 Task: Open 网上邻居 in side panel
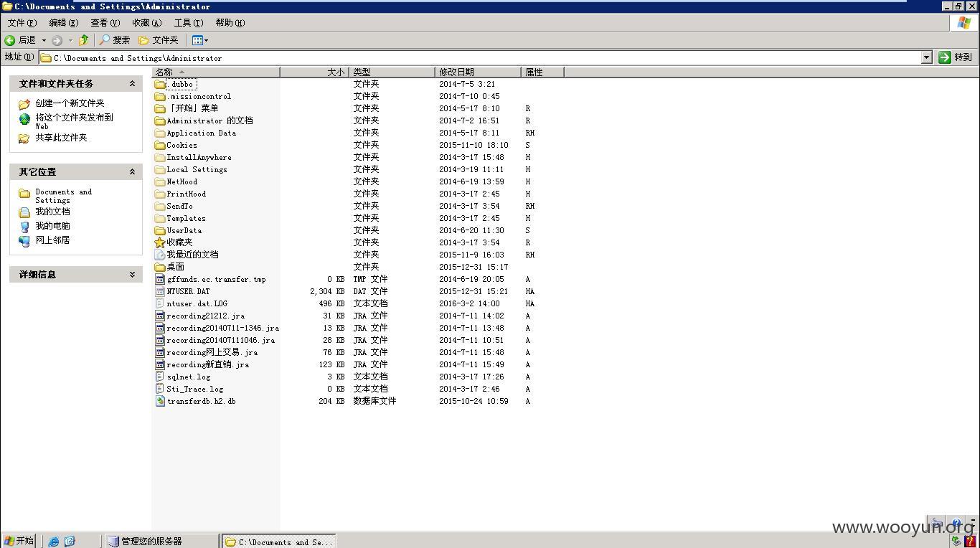click(x=52, y=240)
